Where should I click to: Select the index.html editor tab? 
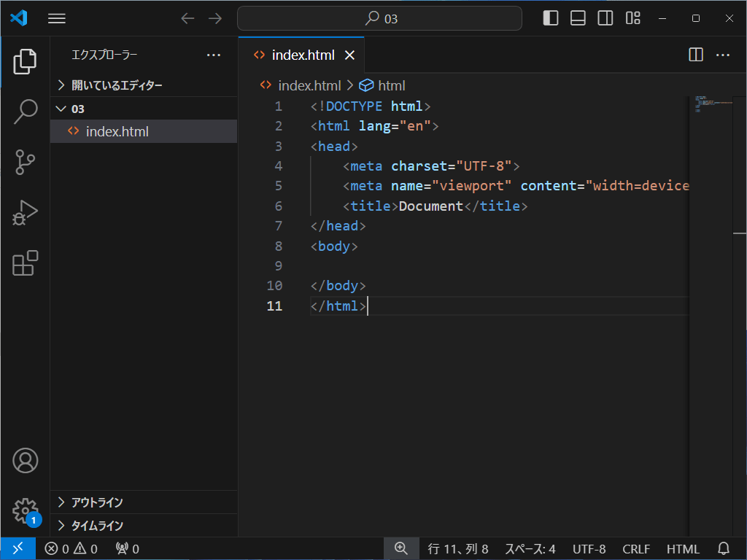303,55
